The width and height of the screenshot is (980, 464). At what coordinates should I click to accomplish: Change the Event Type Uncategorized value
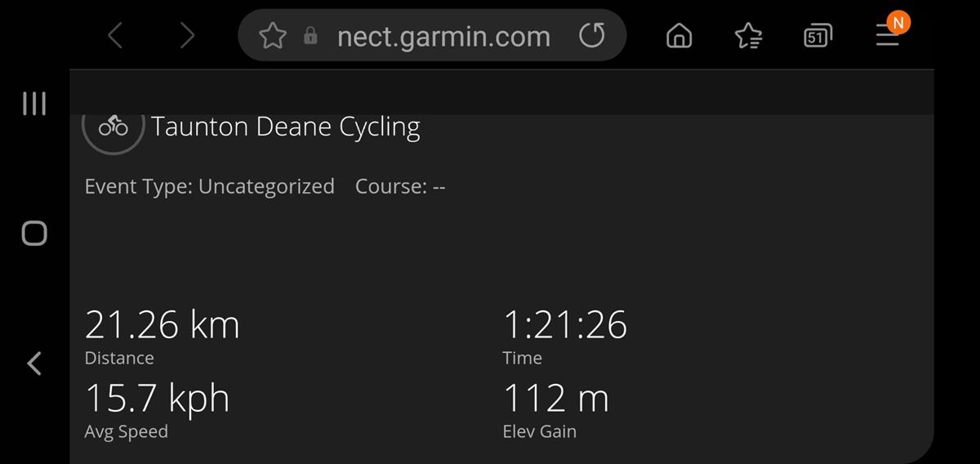(266, 186)
